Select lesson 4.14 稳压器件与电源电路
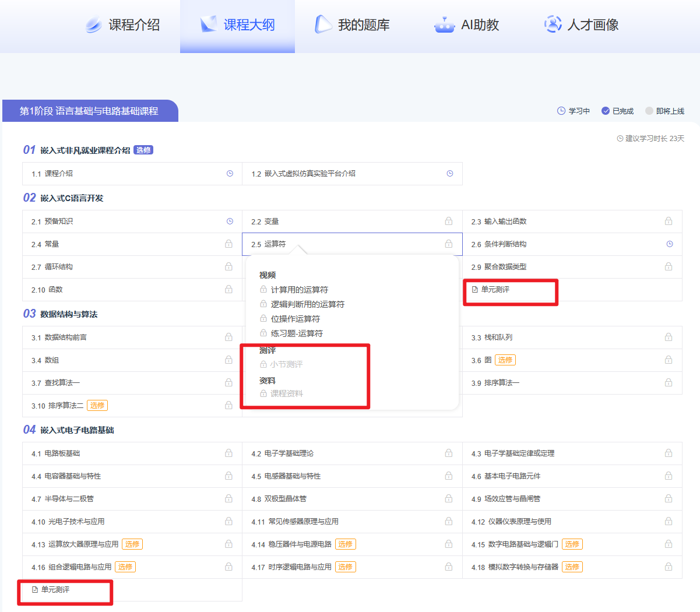Viewport: 700px width, 612px height. pyautogui.click(x=352, y=544)
